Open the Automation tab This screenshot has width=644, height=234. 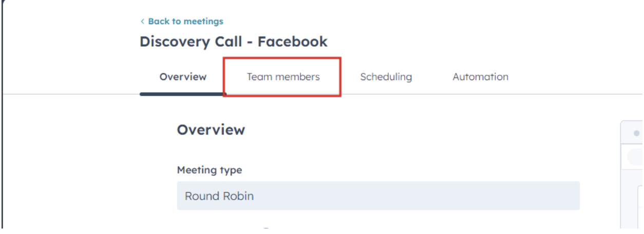480,77
